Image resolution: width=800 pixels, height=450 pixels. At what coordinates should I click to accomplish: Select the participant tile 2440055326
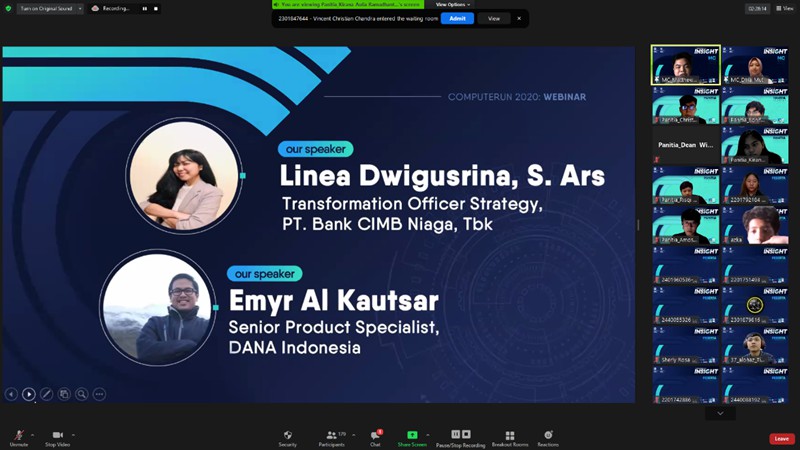[686, 305]
